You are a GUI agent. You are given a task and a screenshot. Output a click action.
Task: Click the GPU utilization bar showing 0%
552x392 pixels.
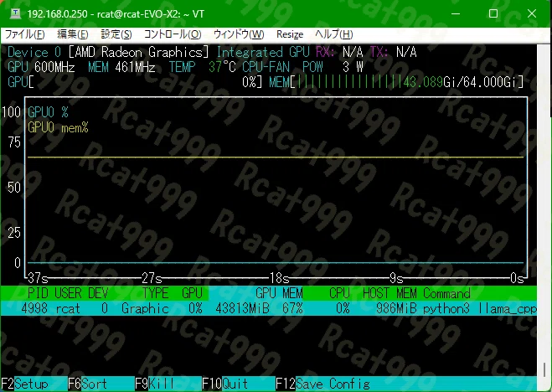(135, 82)
